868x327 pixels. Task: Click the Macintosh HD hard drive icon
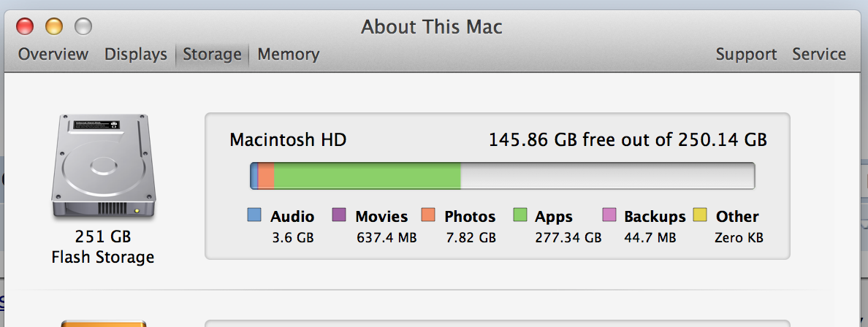tap(104, 166)
